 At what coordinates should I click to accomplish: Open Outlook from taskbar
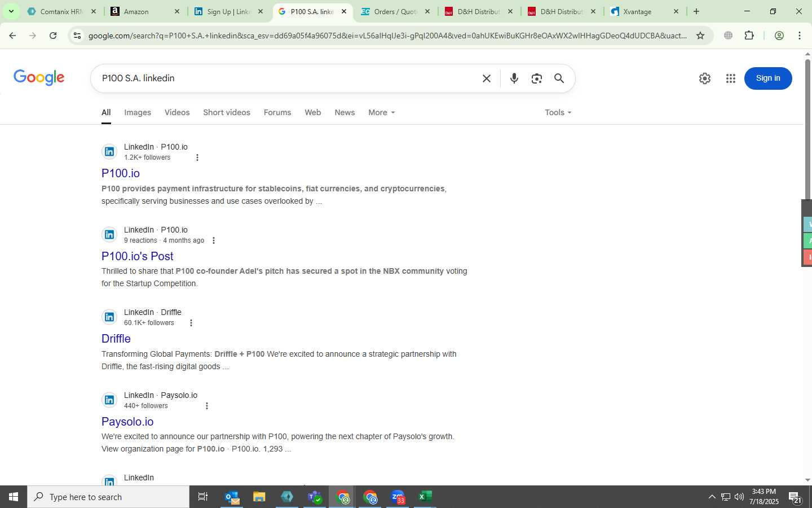(232, 497)
